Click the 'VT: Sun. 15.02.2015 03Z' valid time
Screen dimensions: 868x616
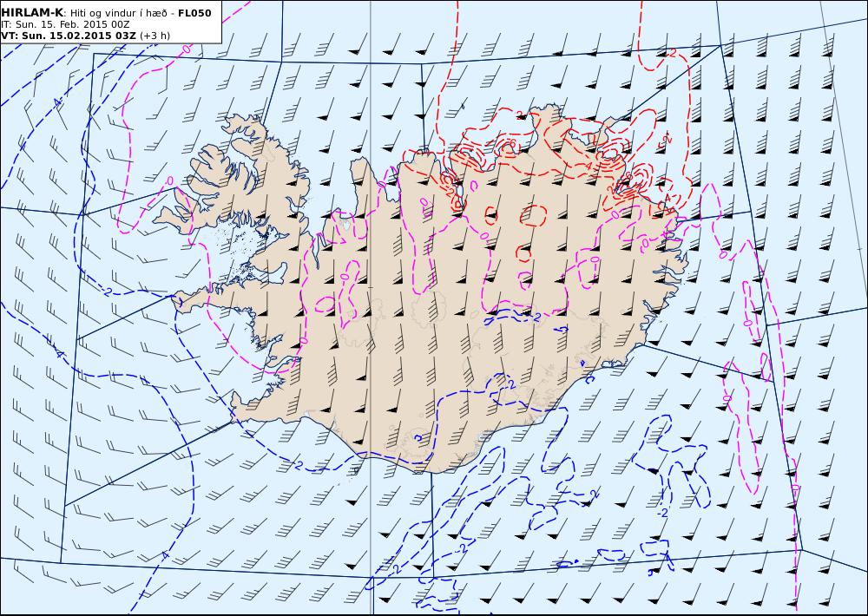click(68, 36)
